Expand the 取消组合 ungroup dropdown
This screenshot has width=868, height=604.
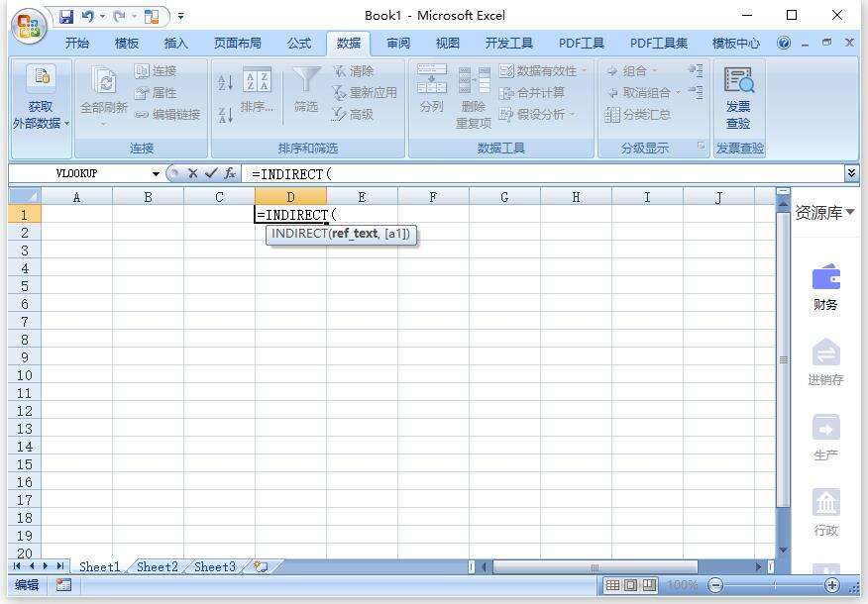678,92
